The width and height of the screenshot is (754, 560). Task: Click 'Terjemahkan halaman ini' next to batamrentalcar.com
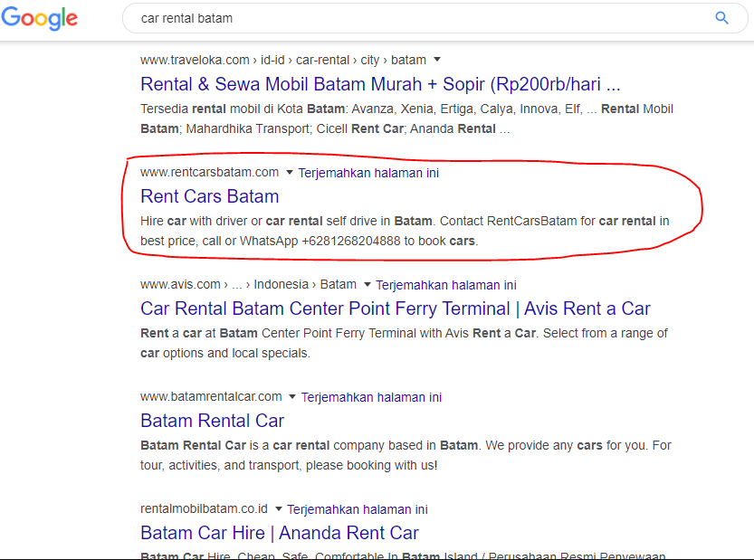[x=371, y=397]
